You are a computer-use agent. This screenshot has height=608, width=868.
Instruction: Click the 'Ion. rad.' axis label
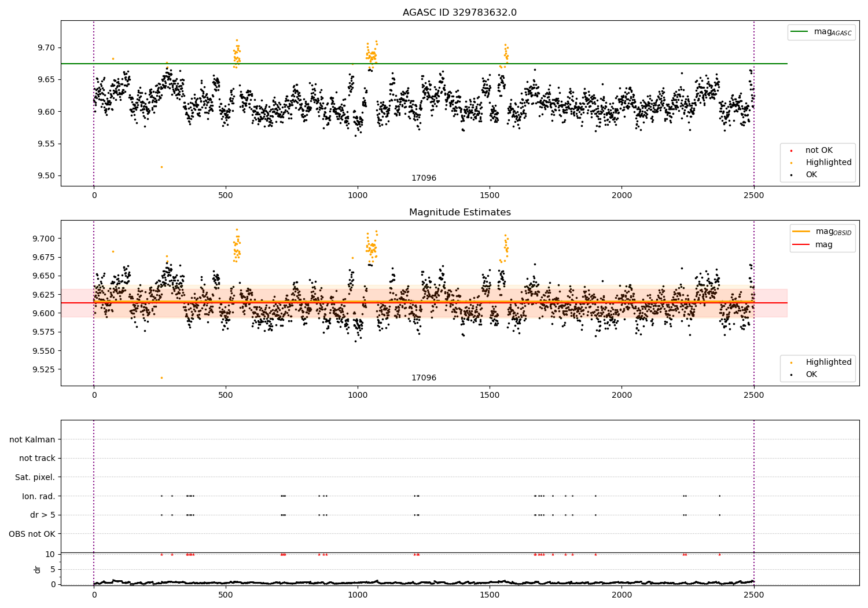point(39,496)
